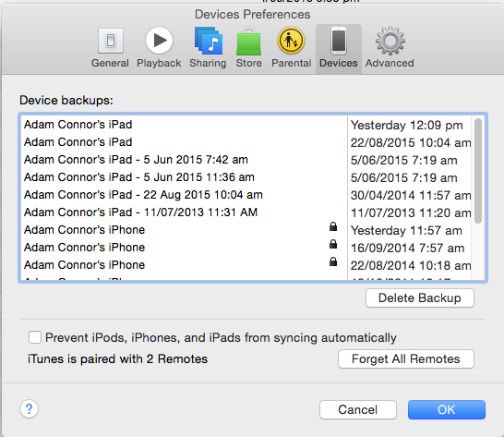Select 'Adam Connor's iPad - 22 Aug 2015 10:04 am'
Image resolution: width=504 pixels, height=437 pixels.
[x=246, y=195]
